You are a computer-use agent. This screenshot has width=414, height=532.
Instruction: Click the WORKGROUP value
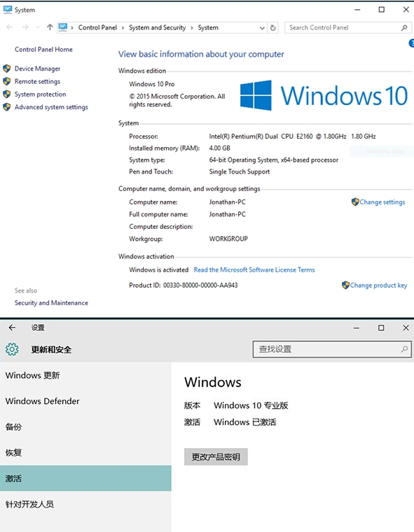coord(228,239)
